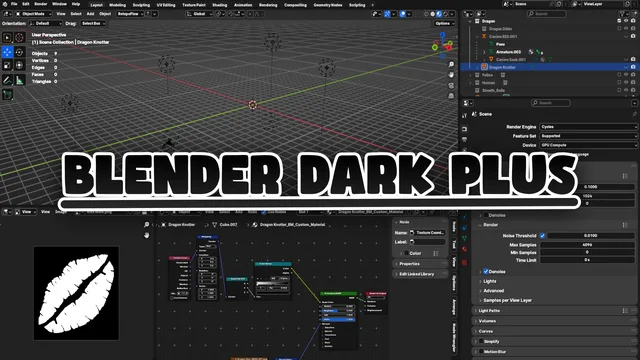Image resolution: width=640 pixels, height=360 pixels.
Task: Click the Max Samples value field
Action: click(587, 245)
